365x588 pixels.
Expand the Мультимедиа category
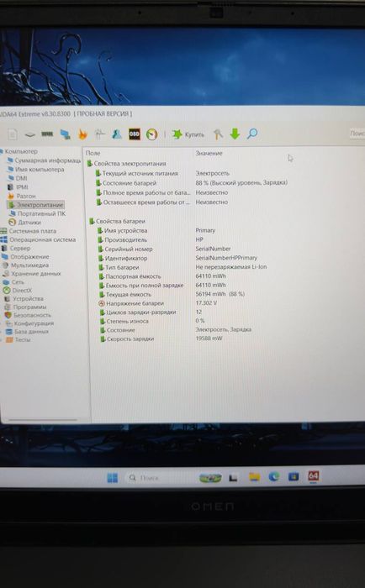tap(25, 265)
